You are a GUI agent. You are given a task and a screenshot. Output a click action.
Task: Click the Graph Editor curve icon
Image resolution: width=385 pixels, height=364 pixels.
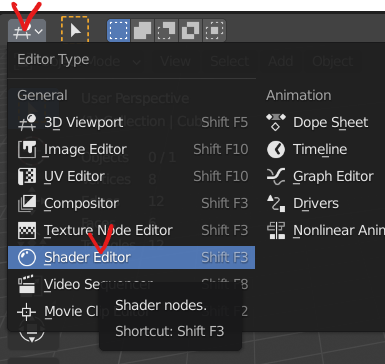pyautogui.click(x=276, y=176)
